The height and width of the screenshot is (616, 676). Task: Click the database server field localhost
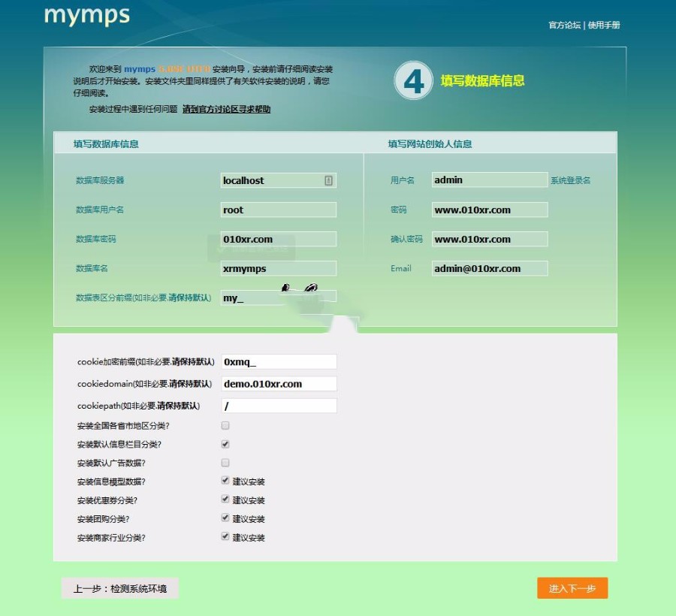[x=279, y=180]
